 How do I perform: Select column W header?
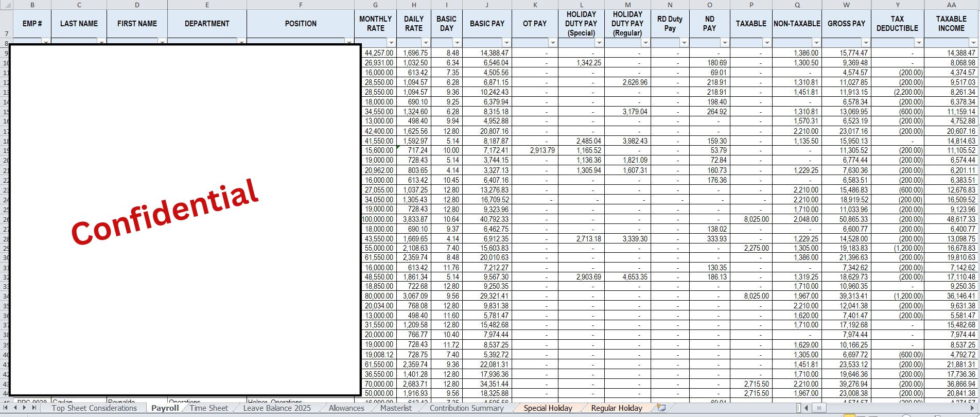tap(846, 5)
